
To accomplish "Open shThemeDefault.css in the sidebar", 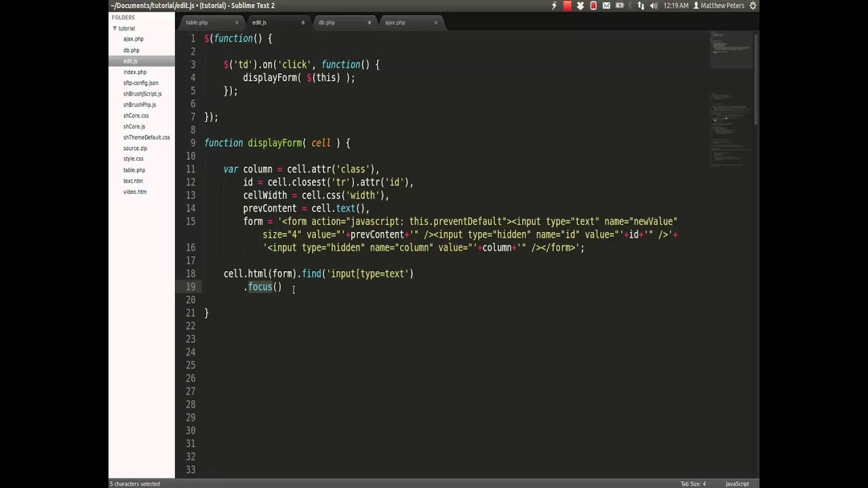I will (x=146, y=137).
